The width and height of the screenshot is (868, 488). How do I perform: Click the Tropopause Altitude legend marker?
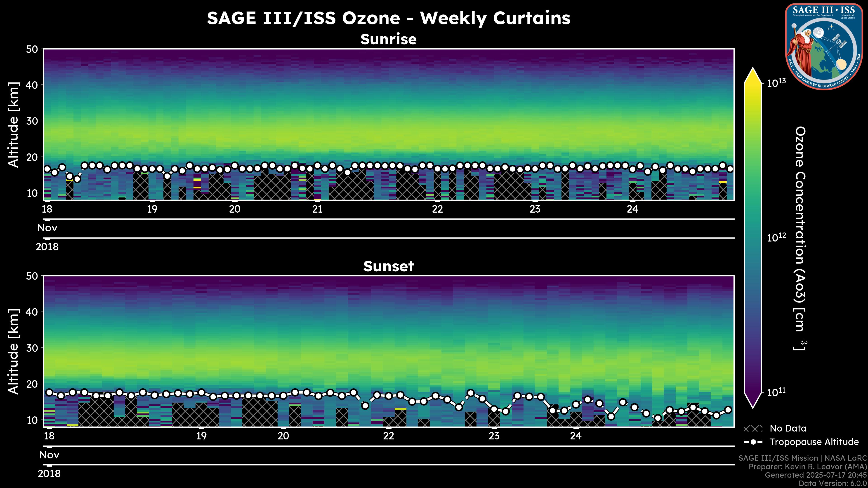click(x=753, y=442)
